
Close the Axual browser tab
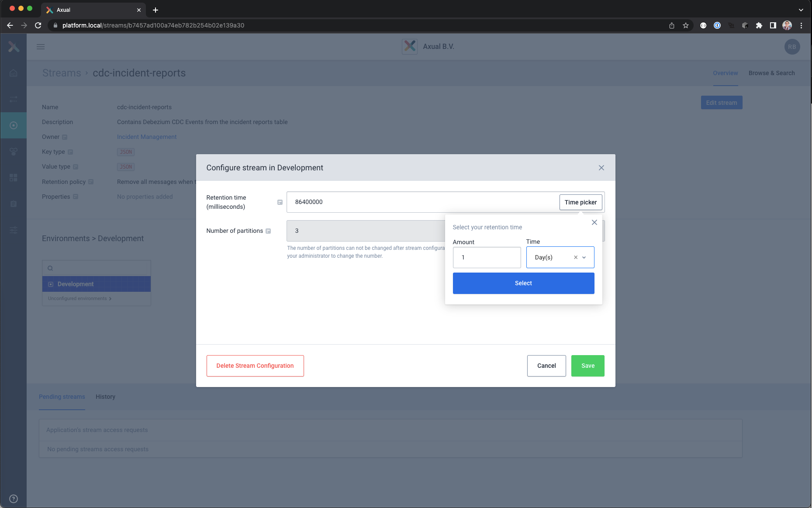(139, 10)
